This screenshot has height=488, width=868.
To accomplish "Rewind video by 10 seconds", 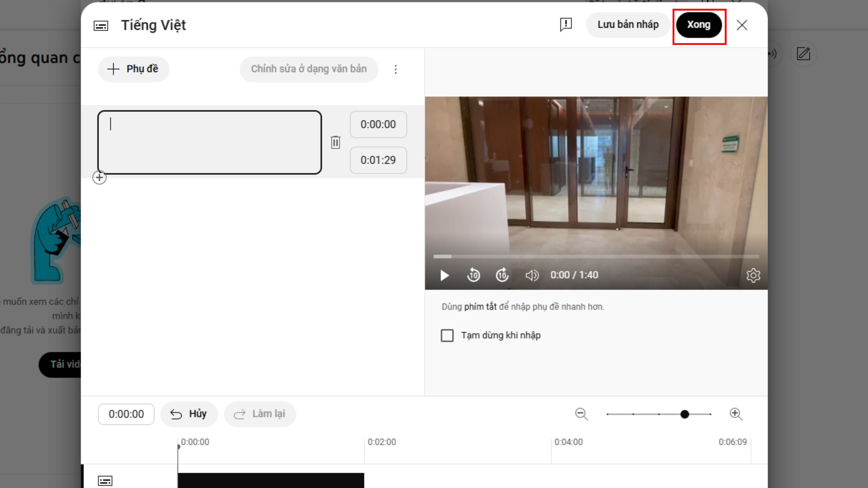I will pyautogui.click(x=473, y=275).
